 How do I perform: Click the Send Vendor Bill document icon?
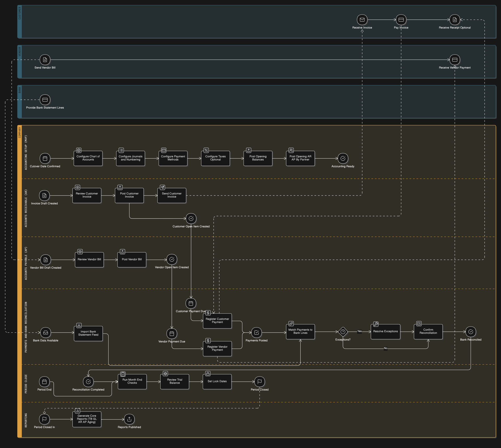click(x=45, y=60)
